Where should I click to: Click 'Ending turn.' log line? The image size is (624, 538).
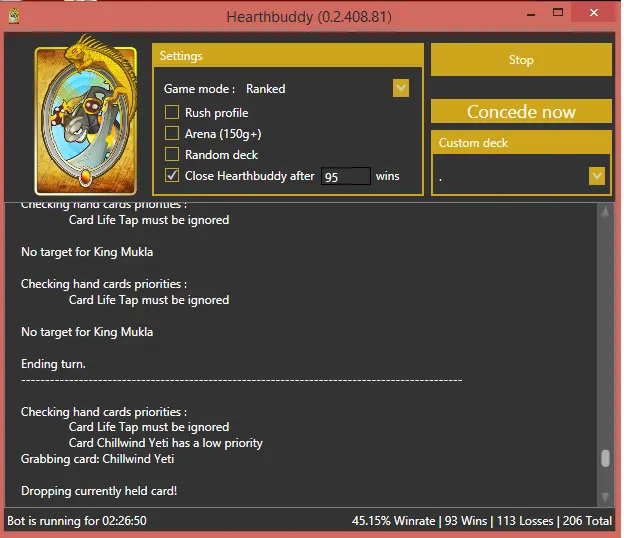point(53,364)
